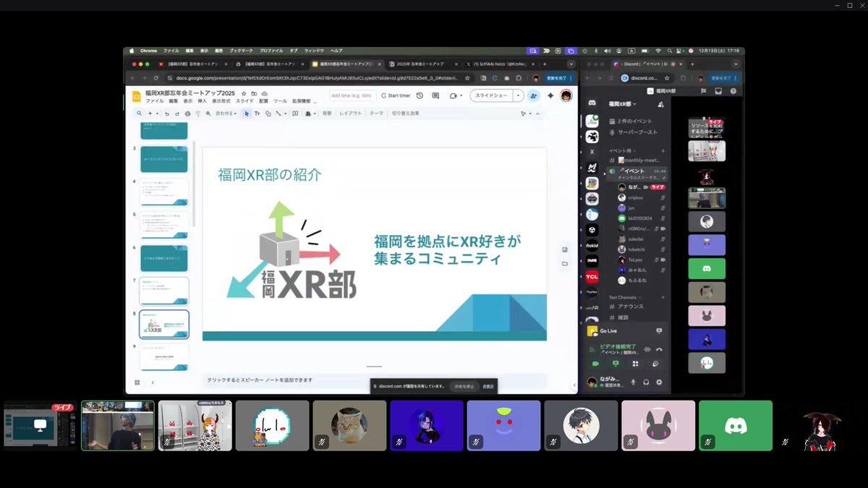The image size is (868, 488).
Task: Click the テーマ button
Action: click(x=376, y=114)
